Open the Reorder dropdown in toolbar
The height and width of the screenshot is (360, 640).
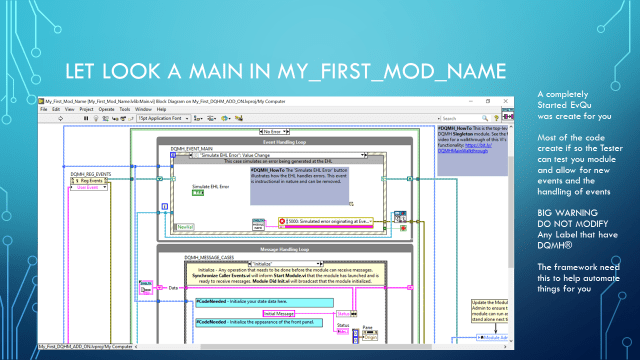(x=225, y=118)
